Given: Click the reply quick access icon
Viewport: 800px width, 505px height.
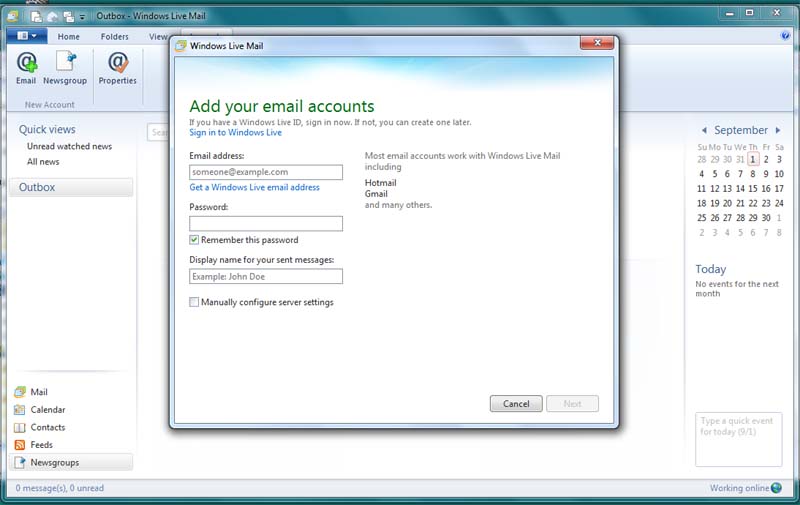Looking at the screenshot, I should (52, 17).
